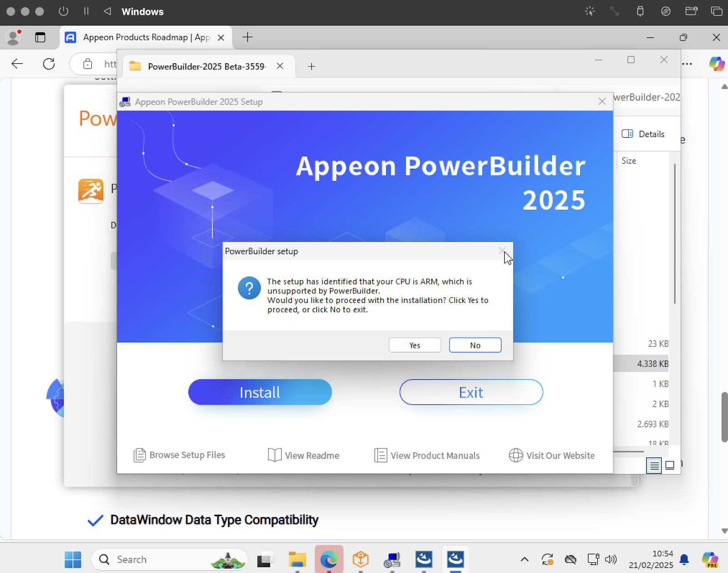The width and height of the screenshot is (728, 573).
Task: Click the site lock icon in address bar
Action: point(87,64)
